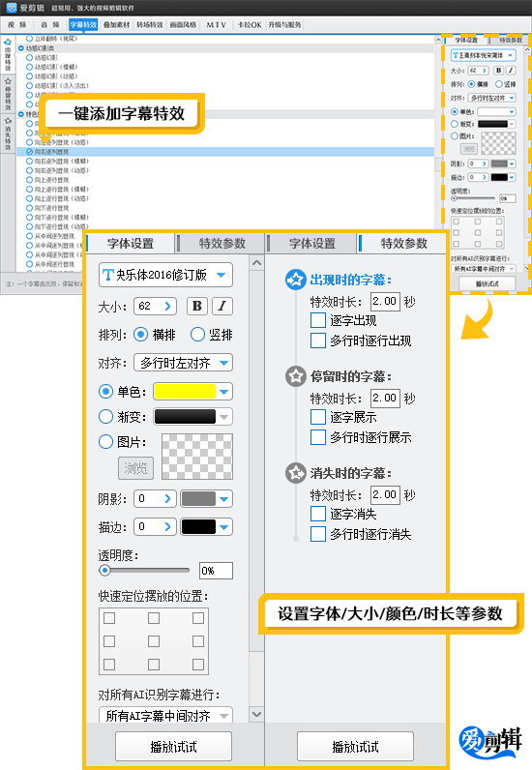Image resolution: width=532 pixels, height=770 pixels.
Task: Click the size stepper arrow next to 62 in enlarged panel
Action: click(x=167, y=306)
